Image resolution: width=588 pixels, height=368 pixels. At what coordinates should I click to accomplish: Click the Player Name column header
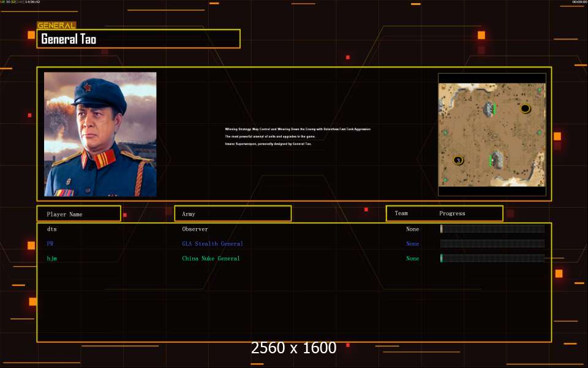pos(78,214)
